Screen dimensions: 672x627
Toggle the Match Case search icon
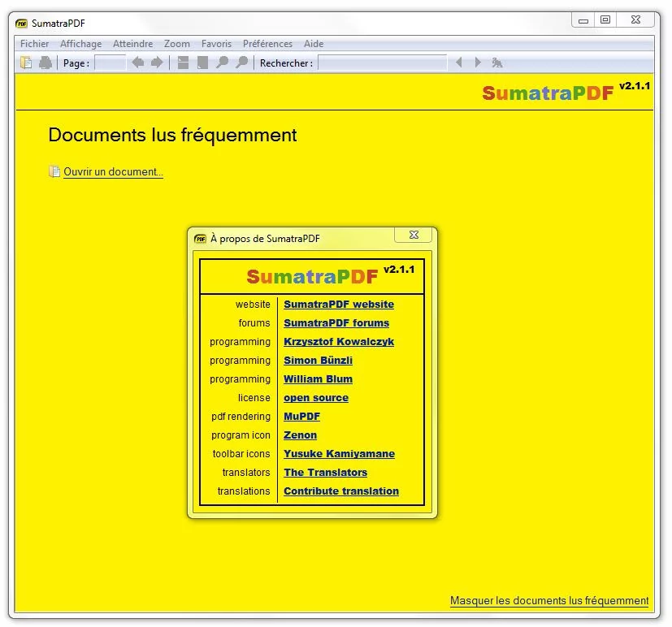point(497,63)
